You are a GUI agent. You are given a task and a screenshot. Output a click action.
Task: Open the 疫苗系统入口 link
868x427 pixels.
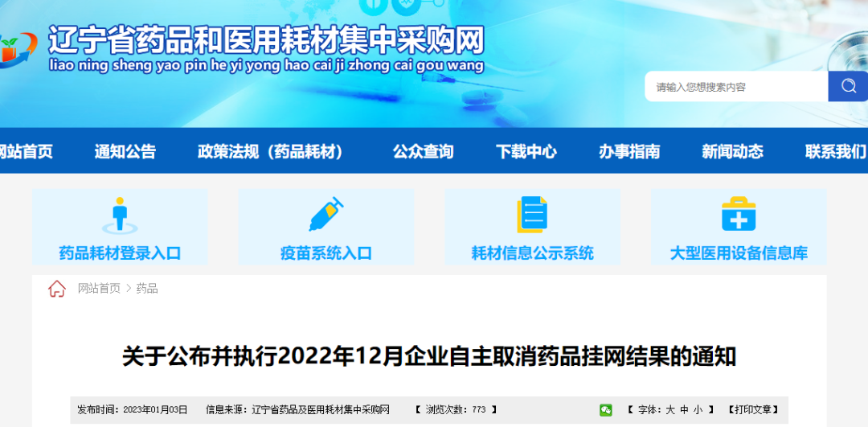326,253
